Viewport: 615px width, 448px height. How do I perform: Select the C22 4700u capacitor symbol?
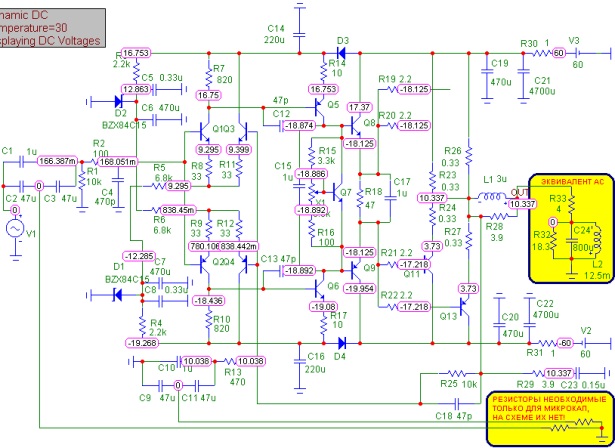[530, 324]
